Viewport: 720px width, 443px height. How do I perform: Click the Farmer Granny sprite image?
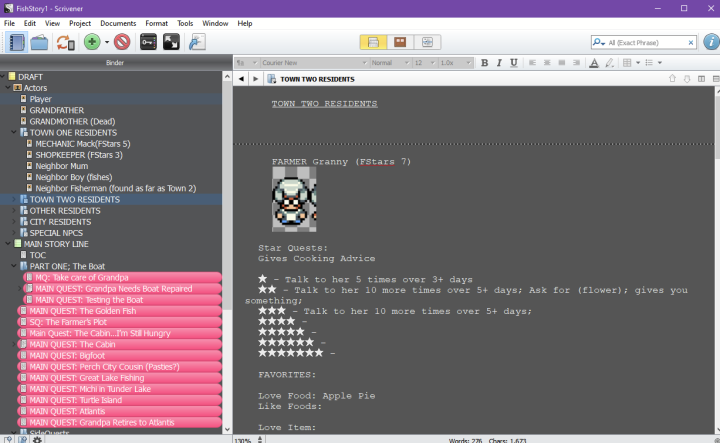(294, 199)
